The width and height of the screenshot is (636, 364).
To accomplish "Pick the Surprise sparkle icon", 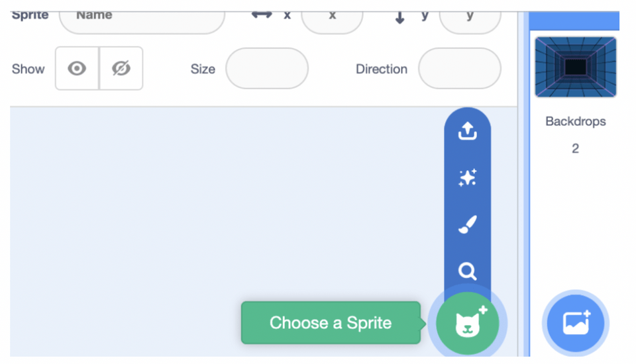I will [467, 177].
